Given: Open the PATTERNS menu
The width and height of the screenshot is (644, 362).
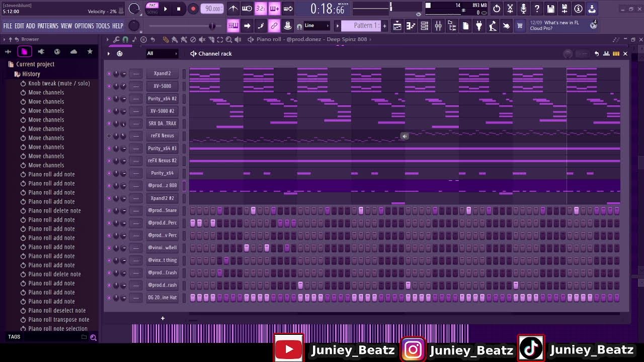Looking at the screenshot, I should 48,26.
